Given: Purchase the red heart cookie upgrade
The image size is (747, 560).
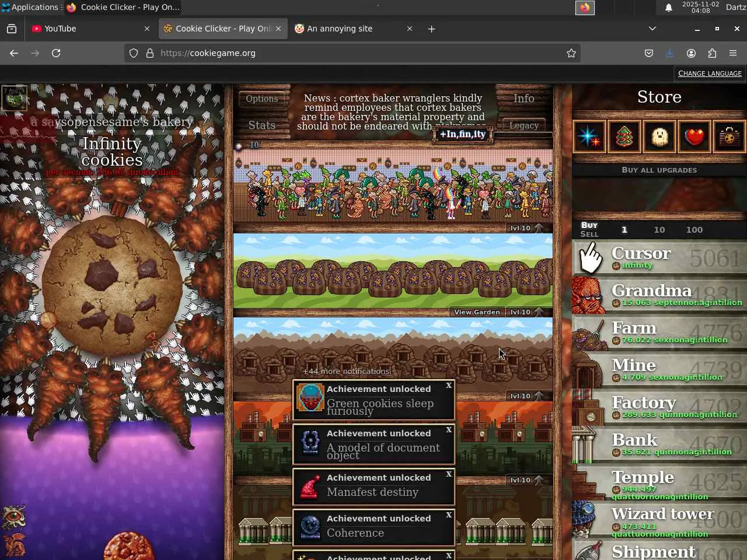Looking at the screenshot, I should coord(694,136).
